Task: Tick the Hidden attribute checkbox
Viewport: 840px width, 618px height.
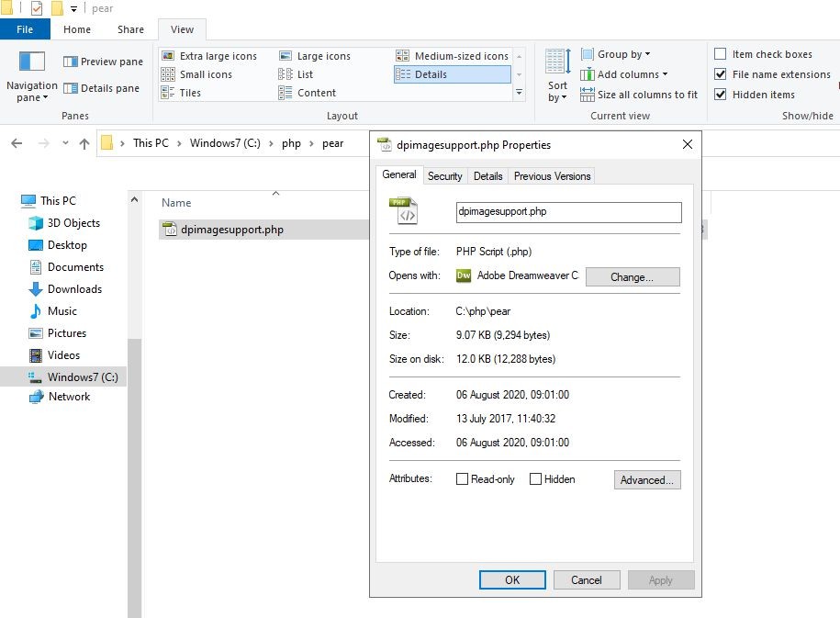Action: coord(536,479)
